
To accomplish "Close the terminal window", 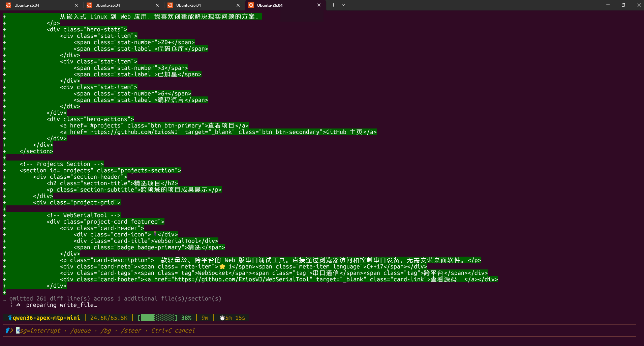I will point(639,5).
